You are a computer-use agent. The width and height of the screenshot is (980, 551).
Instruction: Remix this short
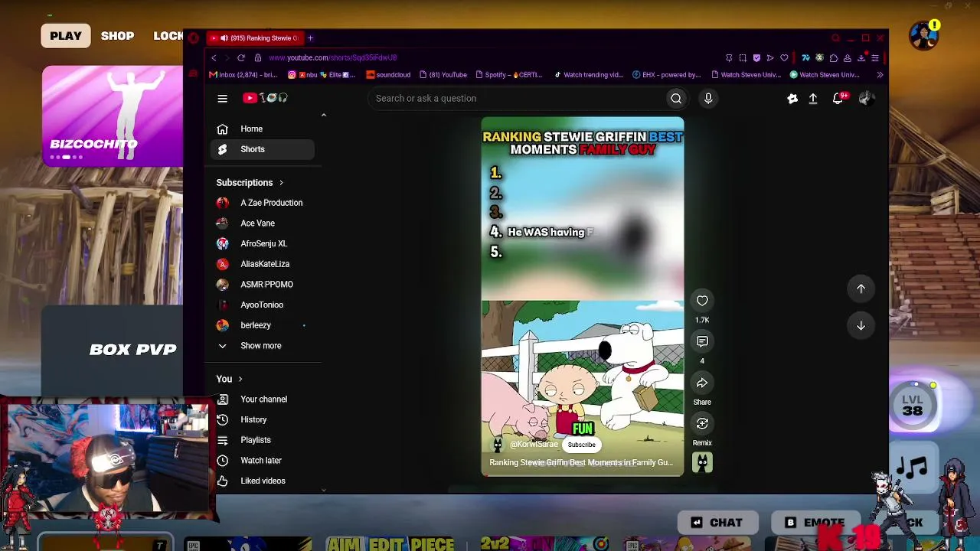702,423
